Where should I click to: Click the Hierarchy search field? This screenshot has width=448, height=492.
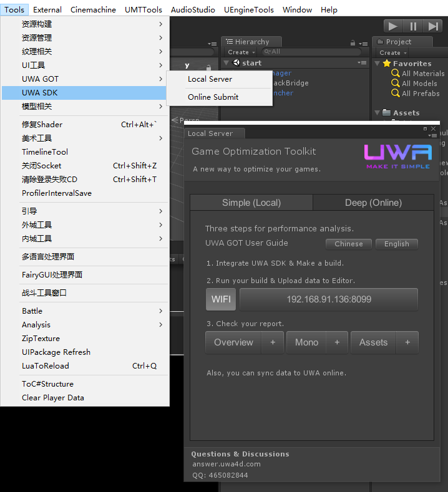pyautogui.click(x=311, y=52)
